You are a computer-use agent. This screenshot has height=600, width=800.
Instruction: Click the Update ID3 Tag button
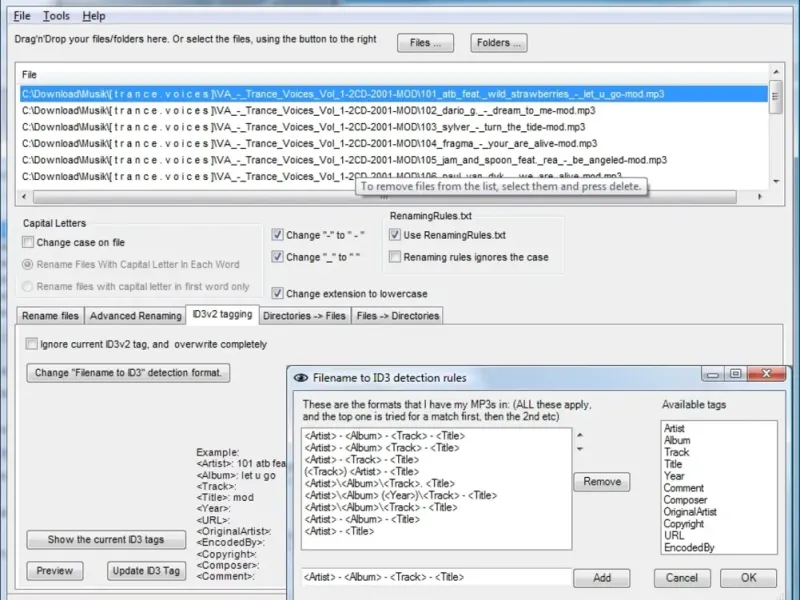click(146, 571)
